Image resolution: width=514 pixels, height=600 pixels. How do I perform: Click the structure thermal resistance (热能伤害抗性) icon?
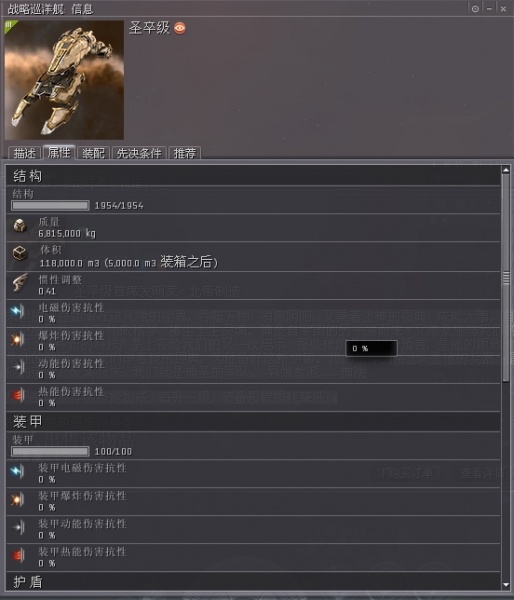(18, 395)
